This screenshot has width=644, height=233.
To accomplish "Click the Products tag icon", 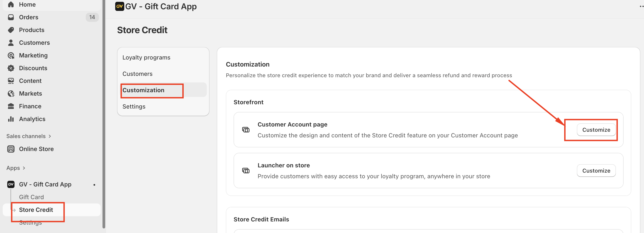I will [x=11, y=30].
